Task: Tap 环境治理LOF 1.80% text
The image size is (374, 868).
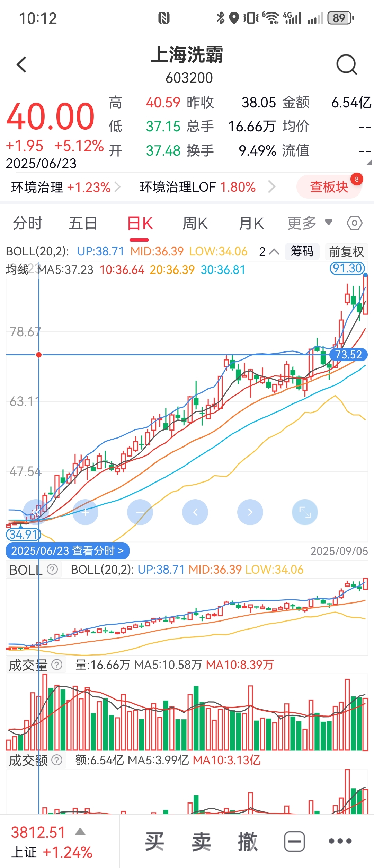Action: point(197,187)
